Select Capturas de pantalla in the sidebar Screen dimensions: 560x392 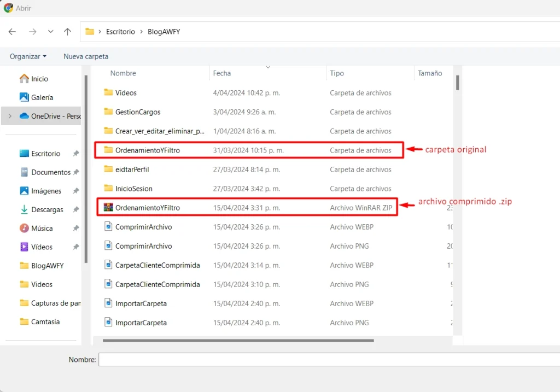50,303
